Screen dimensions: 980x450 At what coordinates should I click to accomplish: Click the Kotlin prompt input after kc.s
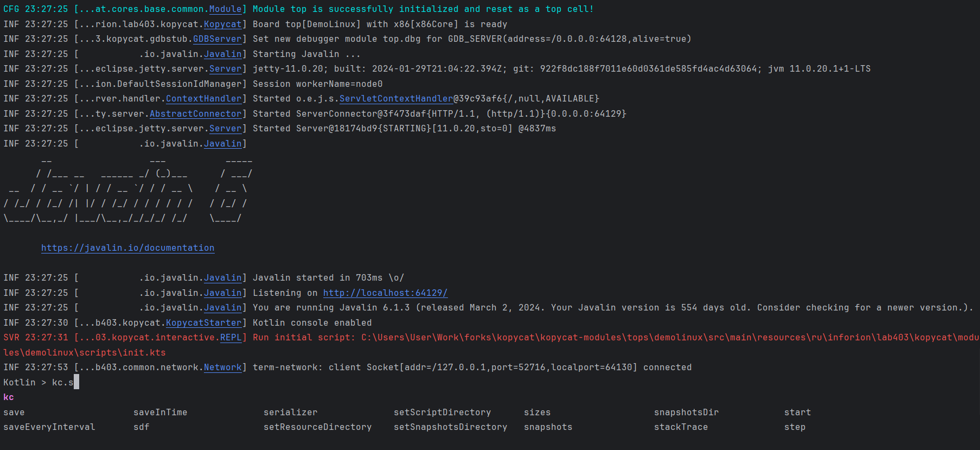[76, 383]
